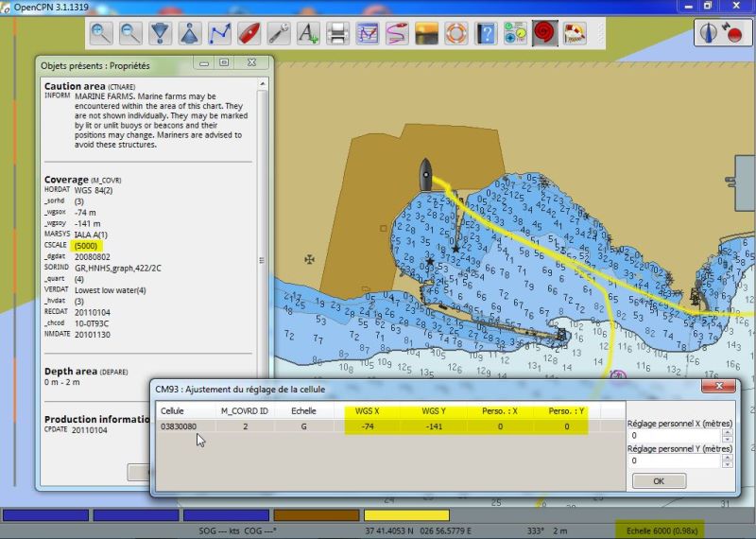This screenshot has height=539, width=756.
Task: Change color scheme sunset icon
Action: (x=427, y=33)
